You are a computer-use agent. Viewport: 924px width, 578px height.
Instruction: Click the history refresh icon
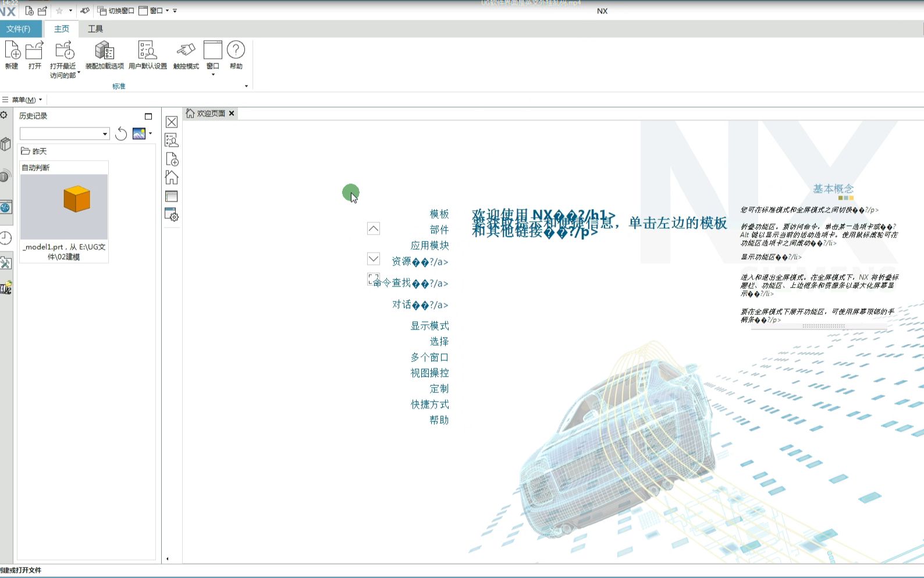click(121, 134)
